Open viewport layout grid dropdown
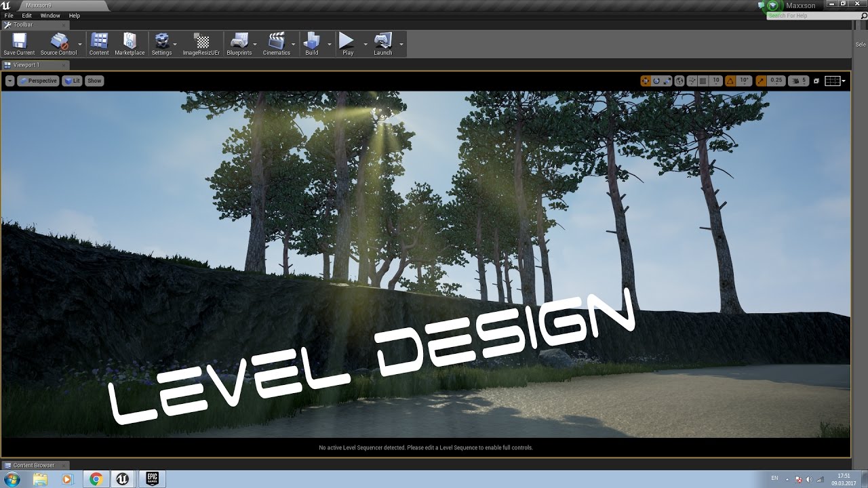The width and height of the screenshot is (868, 488). click(835, 81)
